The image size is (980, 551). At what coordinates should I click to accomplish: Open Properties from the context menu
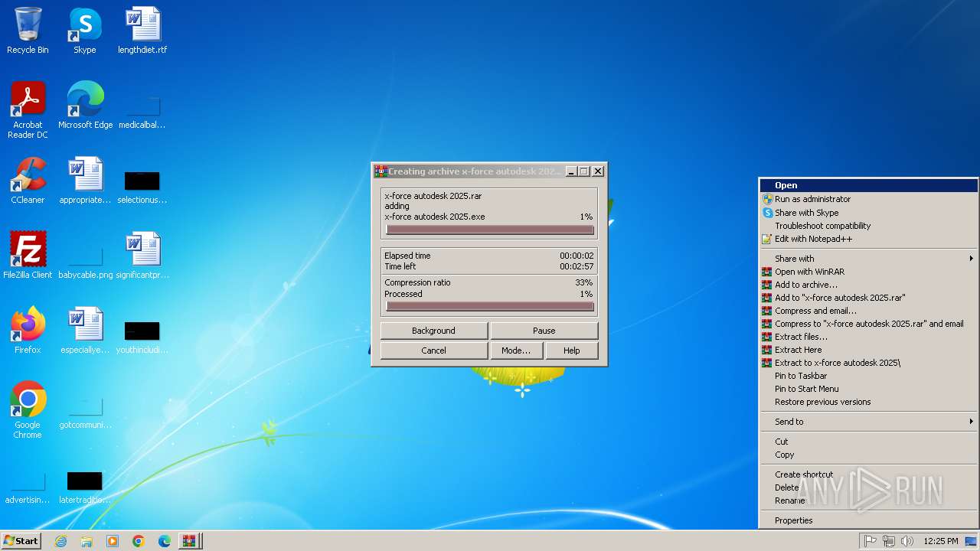click(x=868, y=520)
